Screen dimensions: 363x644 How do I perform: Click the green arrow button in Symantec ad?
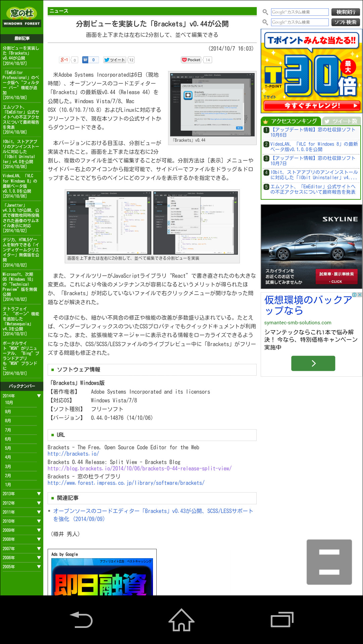[313, 363]
